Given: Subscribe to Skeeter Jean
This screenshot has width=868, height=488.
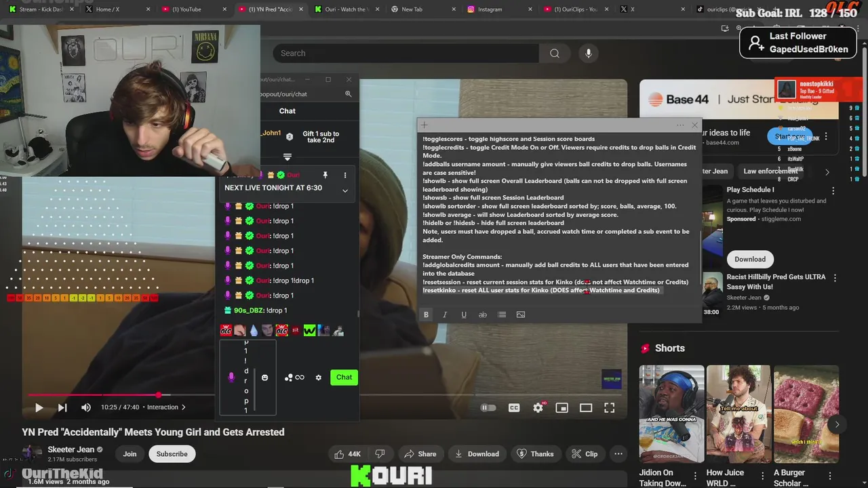Looking at the screenshot, I should point(172,454).
